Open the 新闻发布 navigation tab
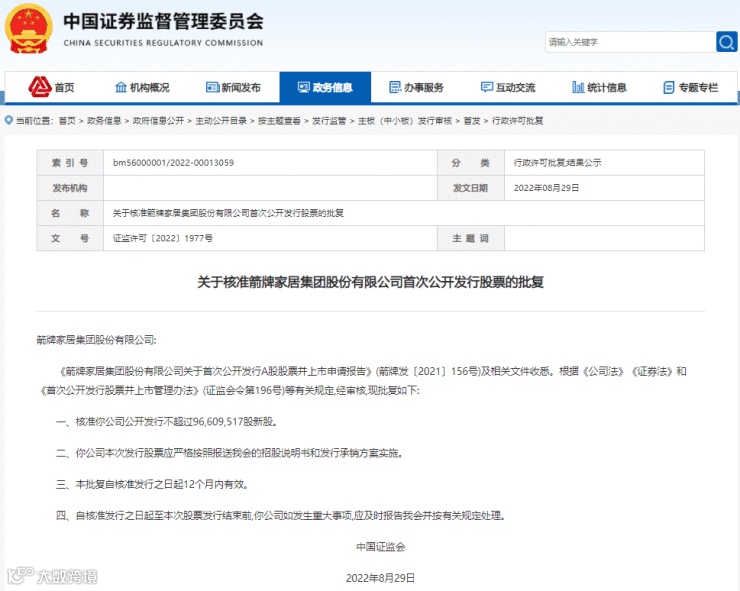Viewport: 740px width, 591px height. (234, 87)
